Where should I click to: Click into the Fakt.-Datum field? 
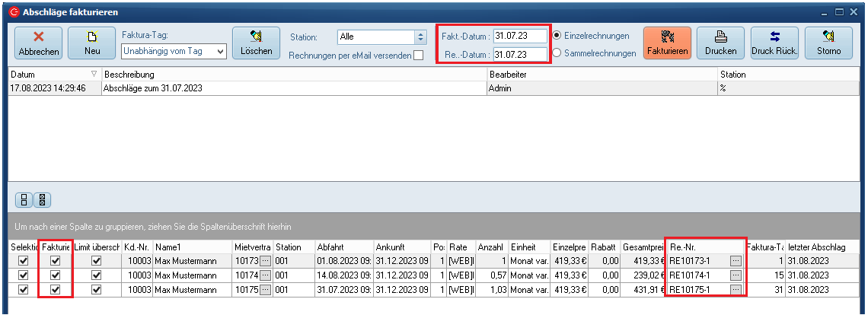pyautogui.click(x=520, y=36)
